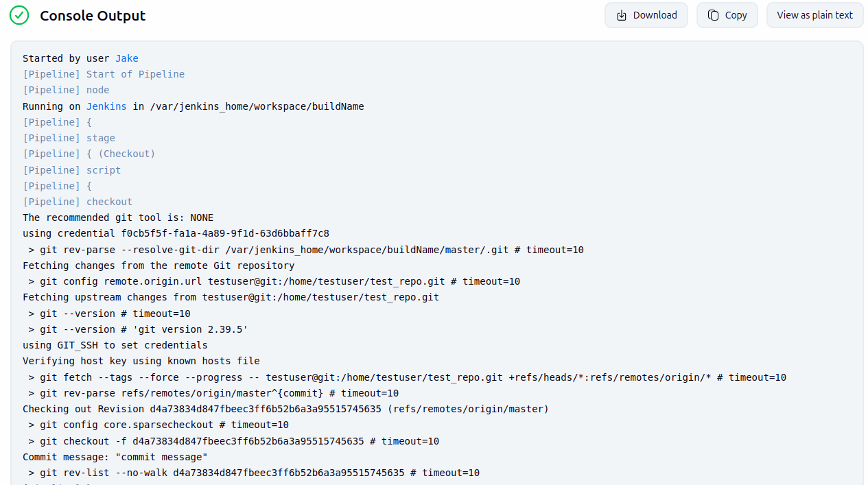Click the "[Pipeline] stage" log line
Screen dimensions: 868x485
[69, 138]
